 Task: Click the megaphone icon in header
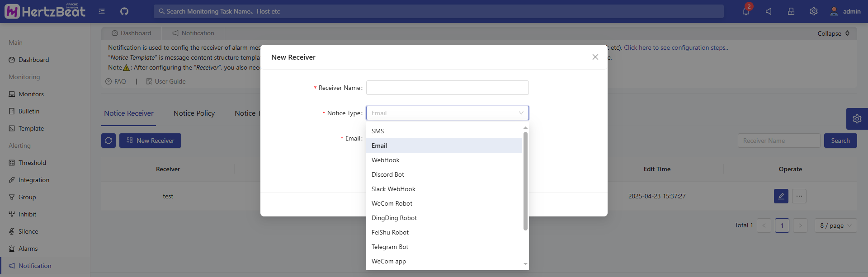click(769, 11)
